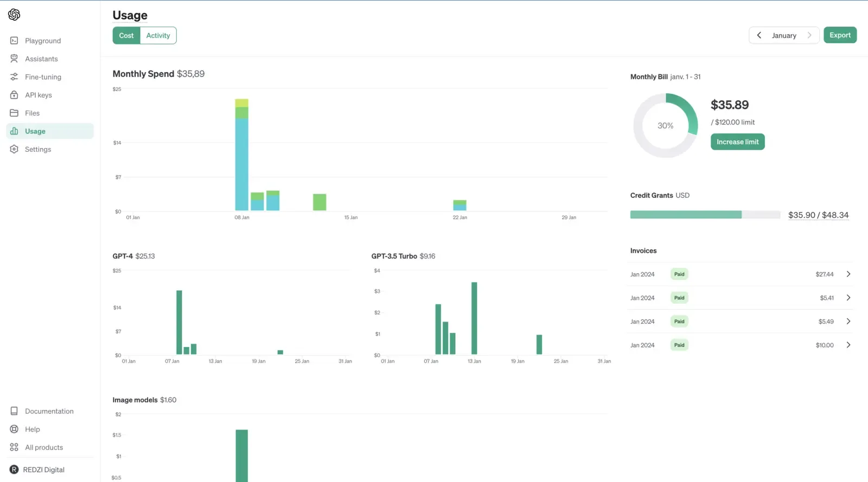Click the Usage bar chart icon
Screen dimensions: 868x482
[x=14, y=131]
